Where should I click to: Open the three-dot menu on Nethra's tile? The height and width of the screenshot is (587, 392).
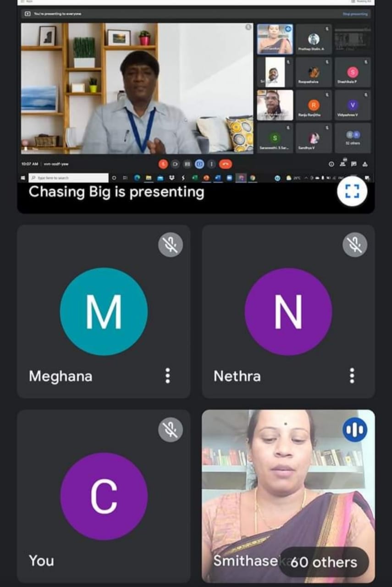pyautogui.click(x=352, y=376)
